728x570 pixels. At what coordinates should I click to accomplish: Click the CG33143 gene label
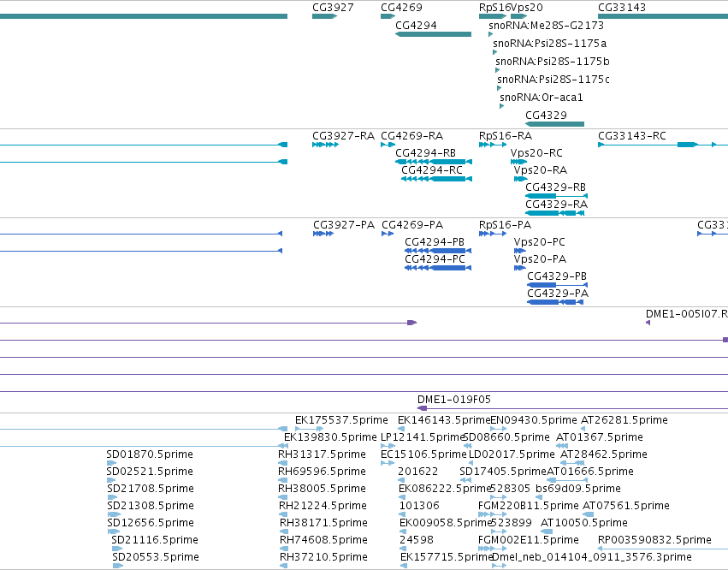coord(622,8)
